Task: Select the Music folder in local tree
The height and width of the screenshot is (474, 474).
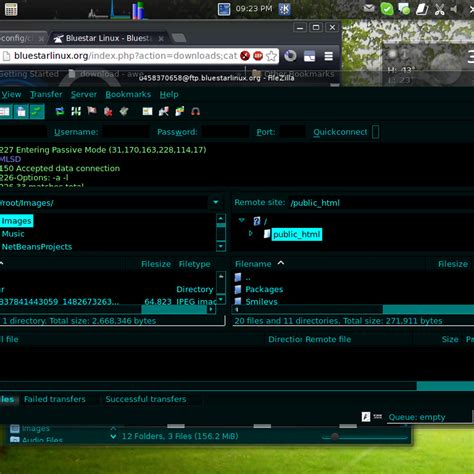Action: pyautogui.click(x=13, y=234)
